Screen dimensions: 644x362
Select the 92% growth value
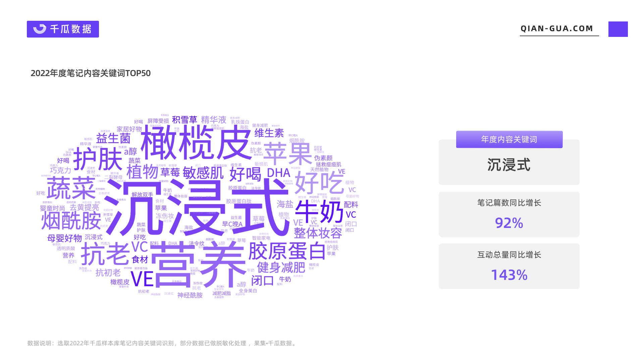[509, 223]
